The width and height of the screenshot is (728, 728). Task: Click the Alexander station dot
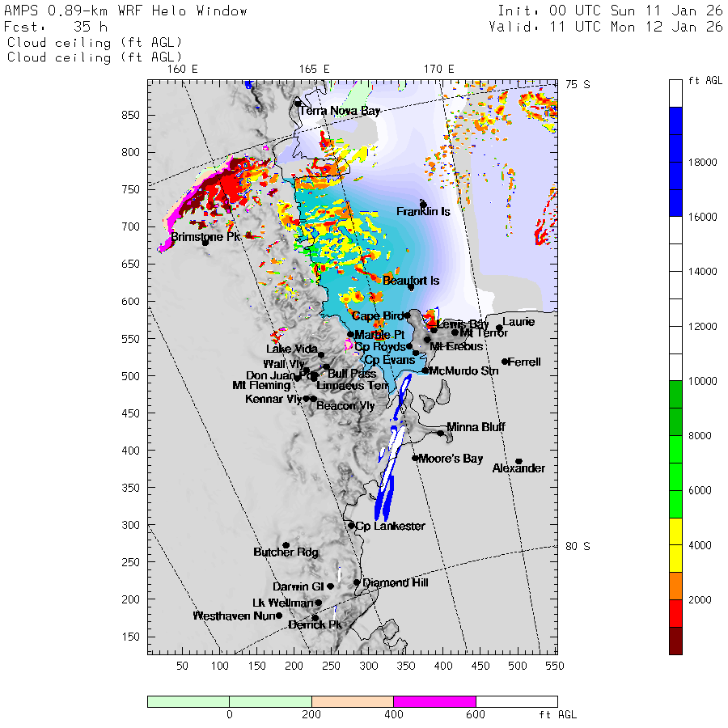pos(519,462)
